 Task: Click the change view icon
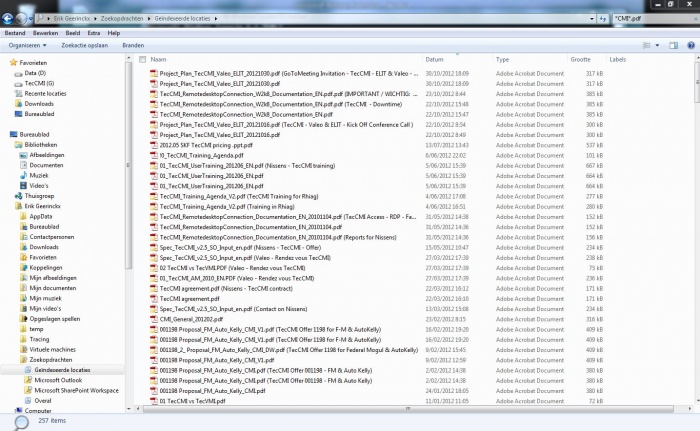tap(646, 45)
